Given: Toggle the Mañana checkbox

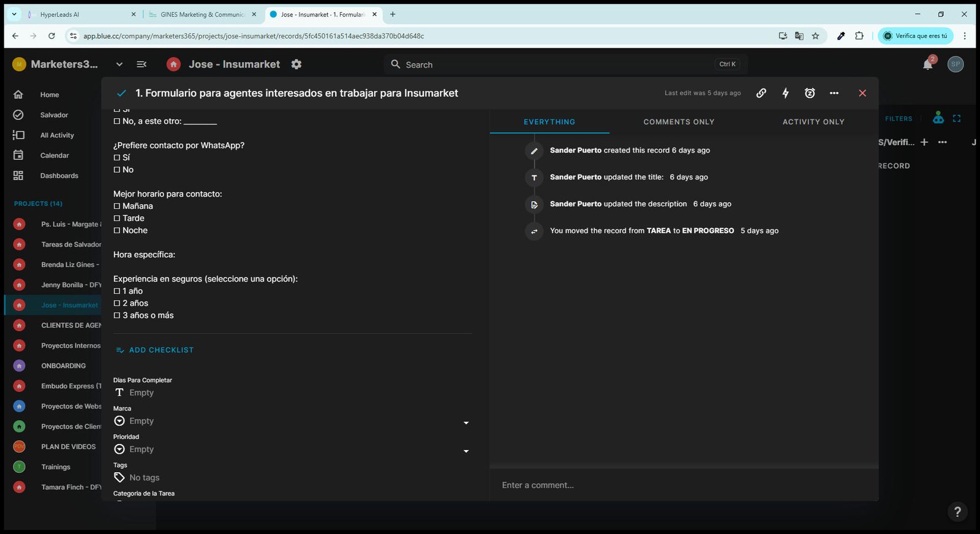Looking at the screenshot, I should click(x=117, y=206).
